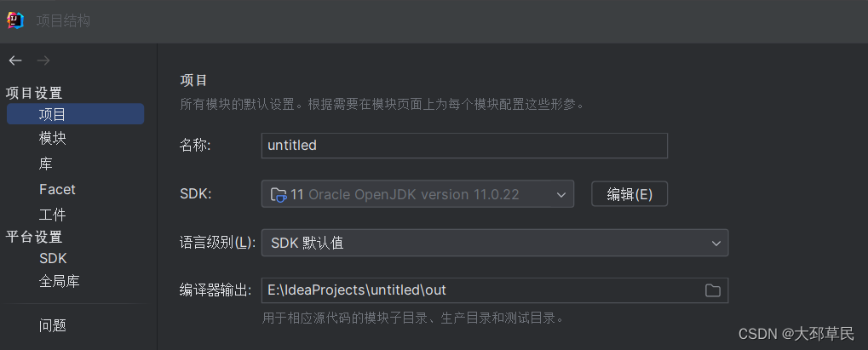Select Facet in the sidebar

click(x=57, y=189)
